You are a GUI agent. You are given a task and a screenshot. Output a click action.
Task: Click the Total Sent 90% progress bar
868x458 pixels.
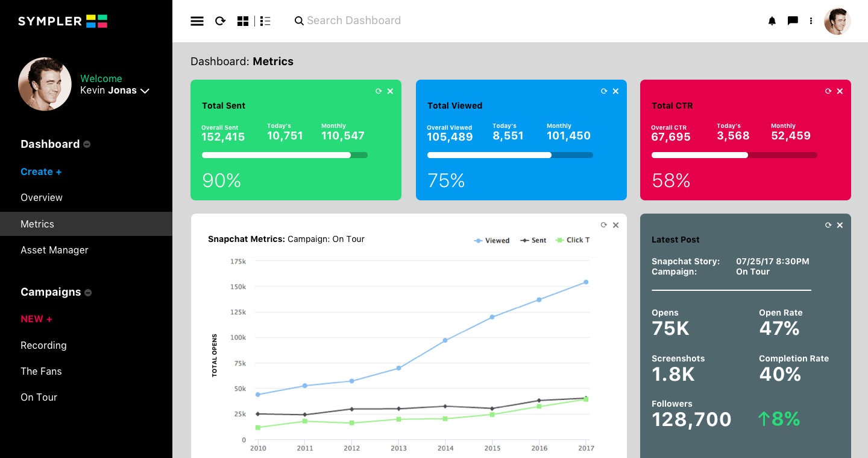click(x=285, y=155)
